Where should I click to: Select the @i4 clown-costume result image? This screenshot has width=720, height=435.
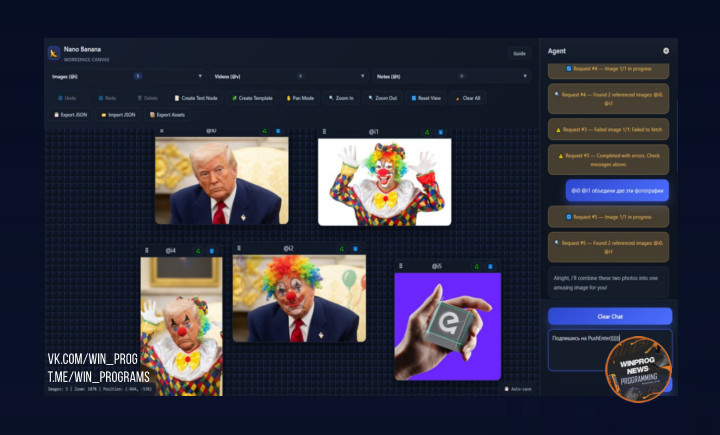pos(181,326)
